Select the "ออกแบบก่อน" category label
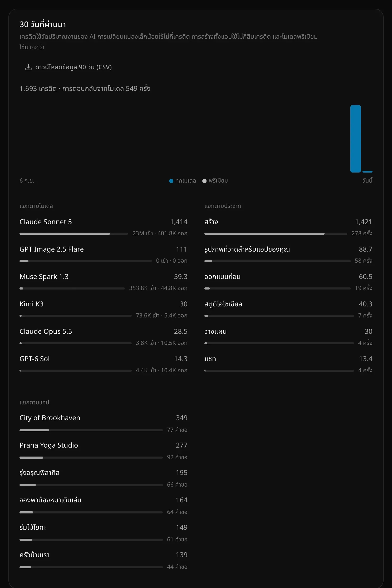Viewport: 392px width, 588px height. click(223, 277)
